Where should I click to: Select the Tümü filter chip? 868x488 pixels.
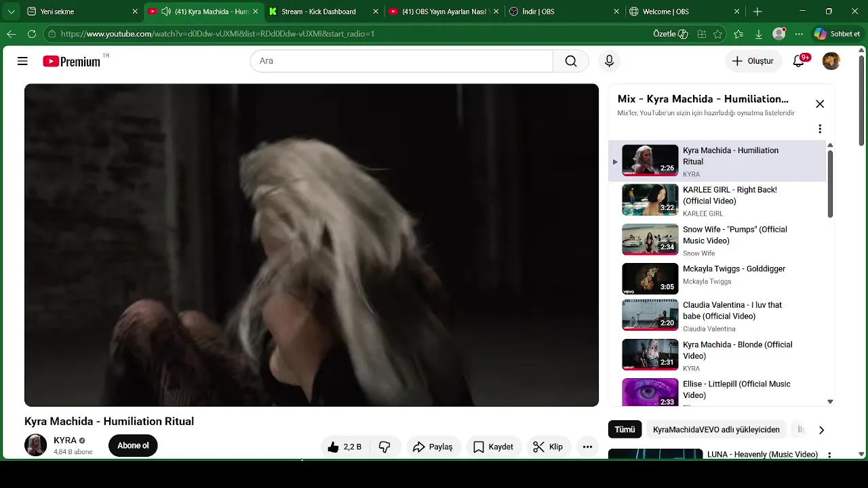[x=625, y=430]
